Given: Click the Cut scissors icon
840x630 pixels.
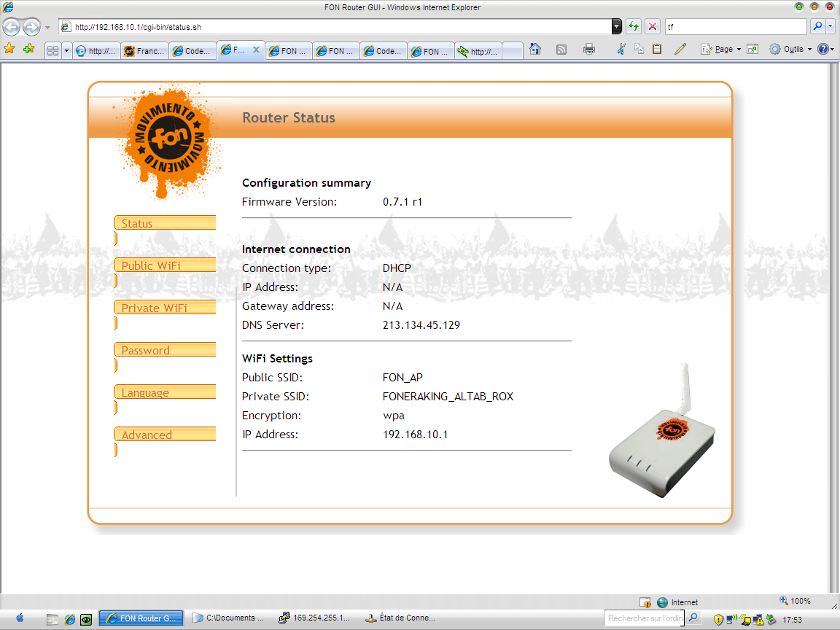Looking at the screenshot, I should 621,50.
